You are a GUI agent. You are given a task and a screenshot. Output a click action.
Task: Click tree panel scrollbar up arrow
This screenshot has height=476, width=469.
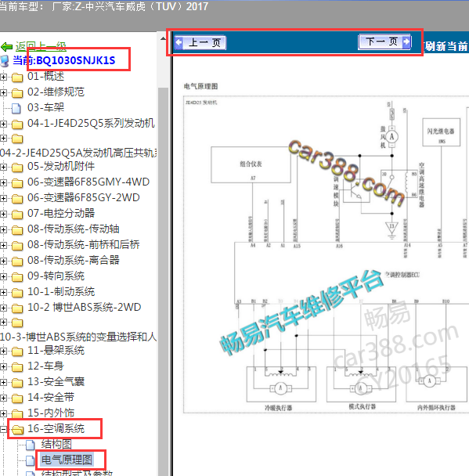click(163, 38)
